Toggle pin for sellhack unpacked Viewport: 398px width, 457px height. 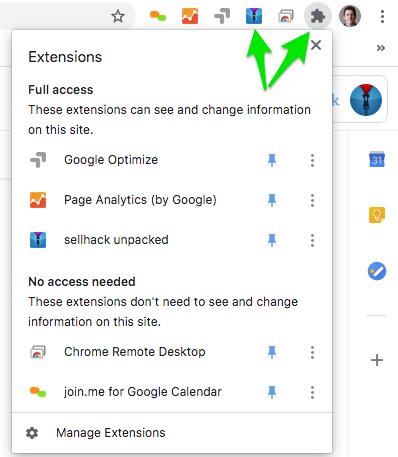(272, 240)
